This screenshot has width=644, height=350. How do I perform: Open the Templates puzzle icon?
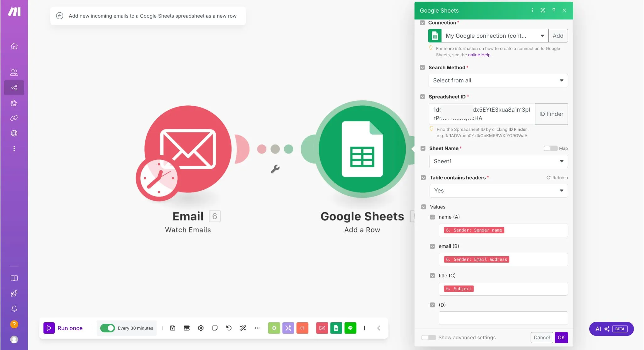pos(14,103)
